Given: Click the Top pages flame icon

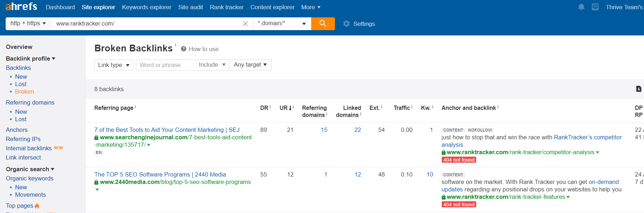Looking at the screenshot, I should [x=37, y=206].
